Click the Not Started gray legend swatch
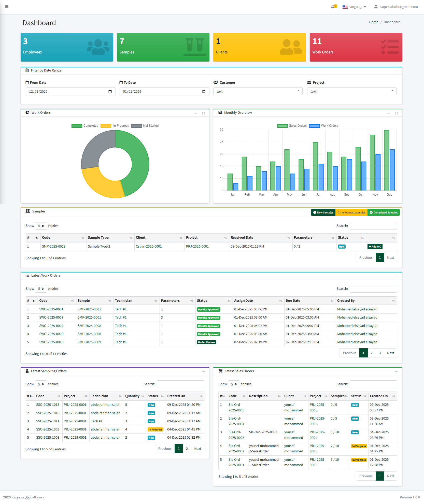The width and height of the screenshot is (424, 504). point(136,126)
